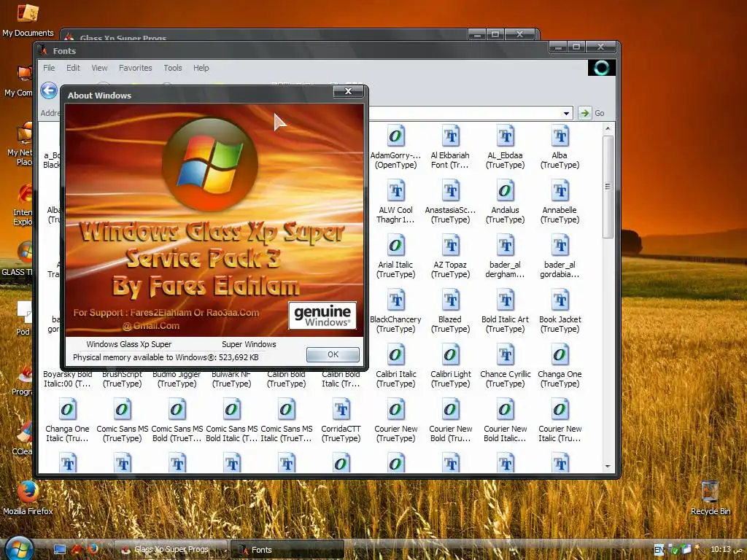Click OK in the About Windows dialog
Viewport: 747px width, 560px height.
[x=333, y=354]
